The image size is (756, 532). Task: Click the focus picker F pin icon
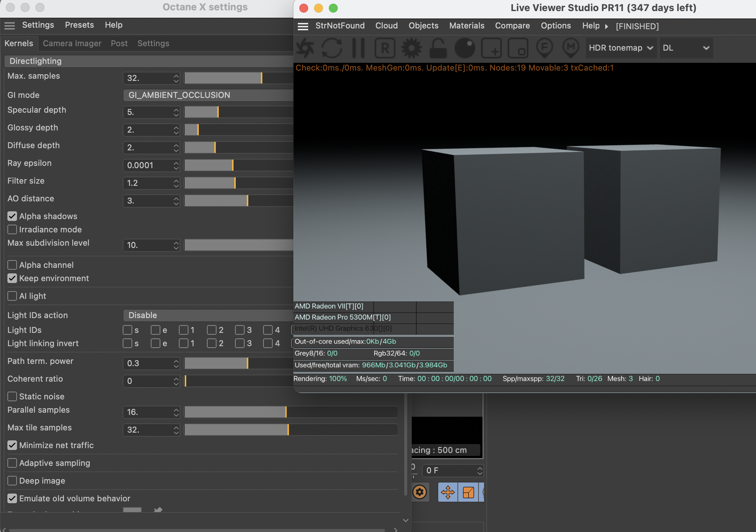click(544, 48)
